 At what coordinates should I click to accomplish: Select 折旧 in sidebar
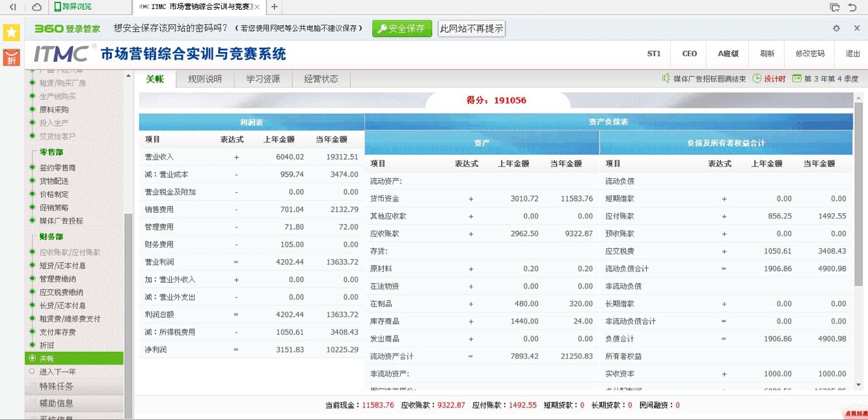(x=47, y=345)
